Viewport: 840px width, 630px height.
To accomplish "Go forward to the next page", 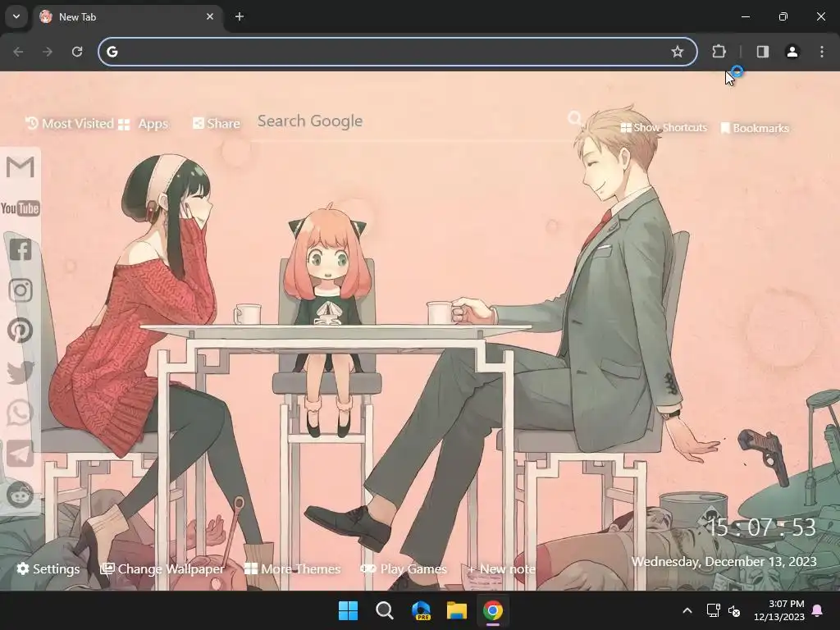I will coord(48,52).
